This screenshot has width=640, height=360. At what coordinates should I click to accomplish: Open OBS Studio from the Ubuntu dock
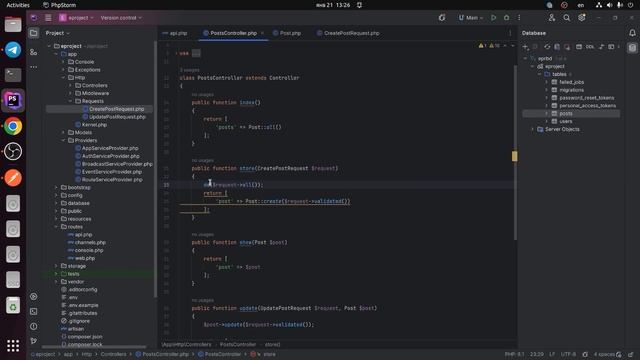[13, 151]
